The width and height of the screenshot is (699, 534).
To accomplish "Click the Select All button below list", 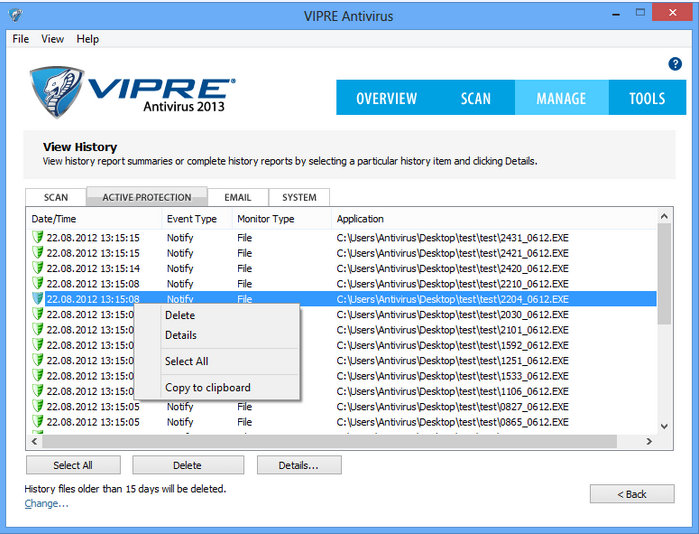I will tap(73, 465).
